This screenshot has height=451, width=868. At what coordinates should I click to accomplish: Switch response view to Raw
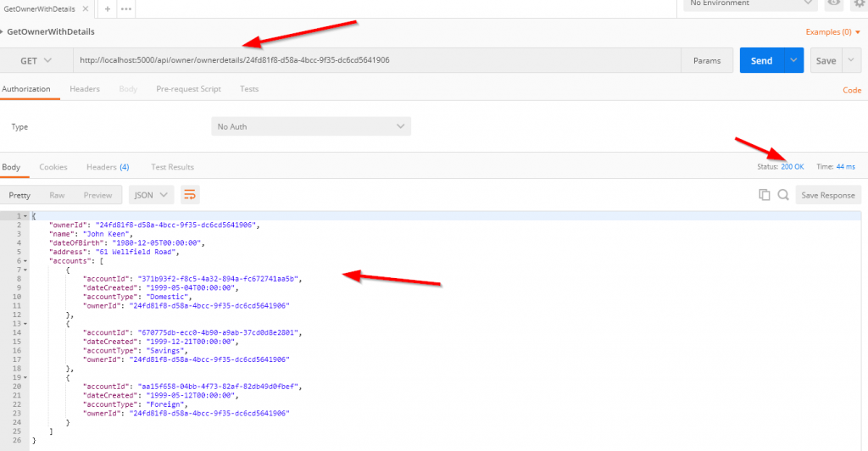click(57, 195)
